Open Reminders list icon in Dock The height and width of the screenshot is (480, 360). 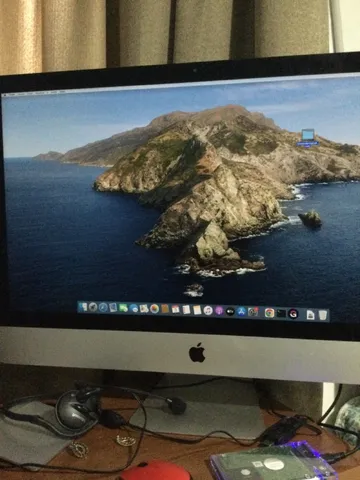pyautogui.click(x=186, y=310)
